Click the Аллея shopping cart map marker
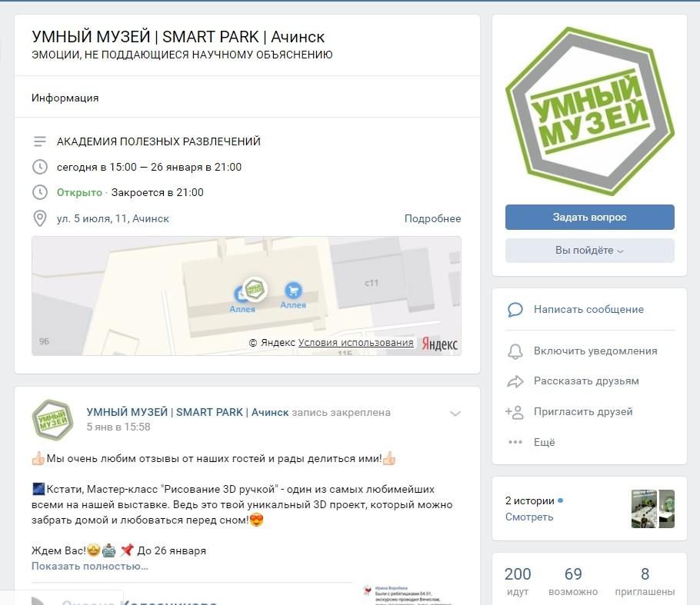Viewport: 700px width, 605px height. click(x=293, y=291)
